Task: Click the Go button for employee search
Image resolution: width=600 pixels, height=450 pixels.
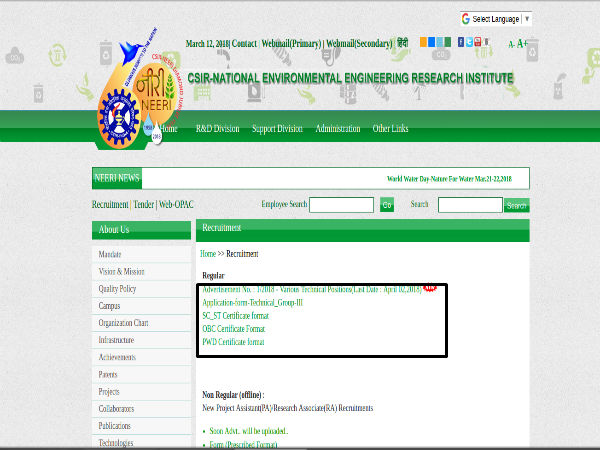Action: 387,205
